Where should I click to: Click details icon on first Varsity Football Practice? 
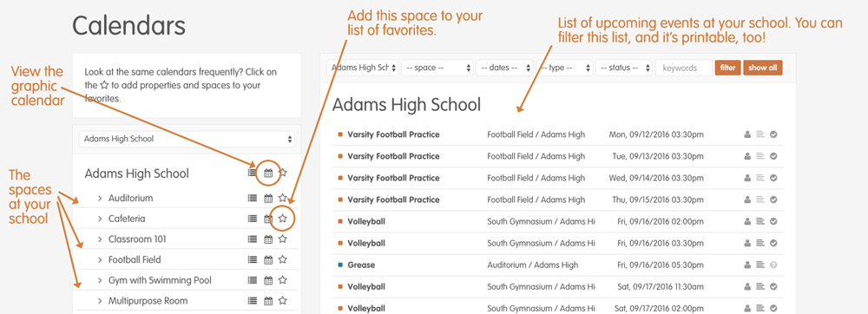pyautogui.click(x=760, y=134)
